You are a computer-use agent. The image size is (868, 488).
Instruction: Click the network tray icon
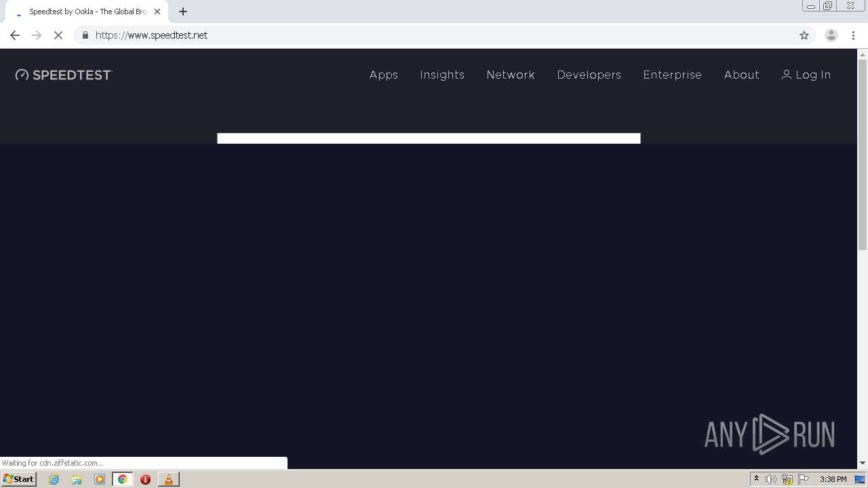(787, 479)
